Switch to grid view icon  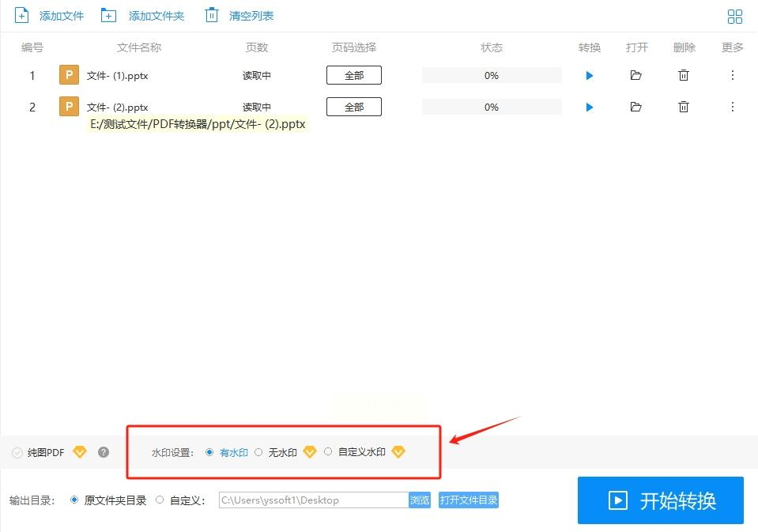pyautogui.click(x=735, y=17)
